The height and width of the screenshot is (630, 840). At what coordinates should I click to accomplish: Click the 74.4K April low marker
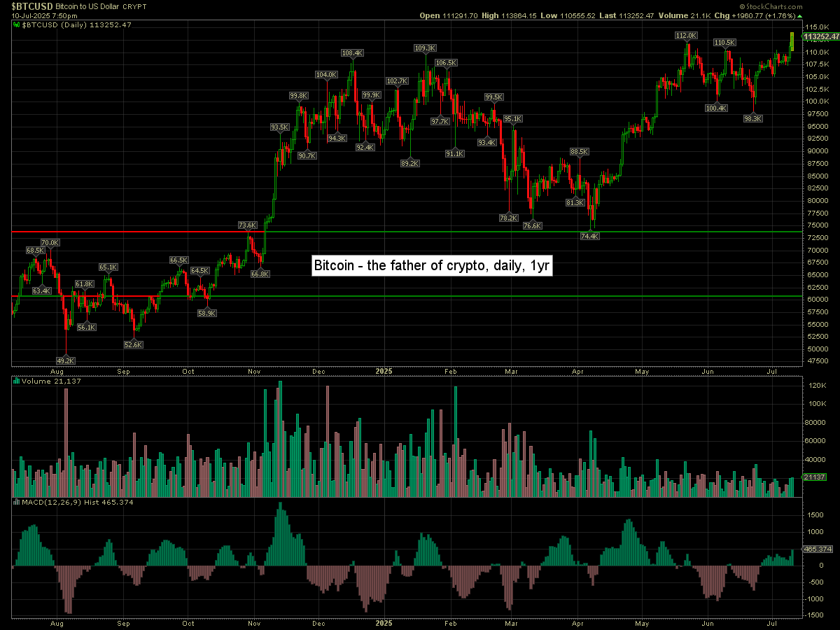tap(590, 237)
